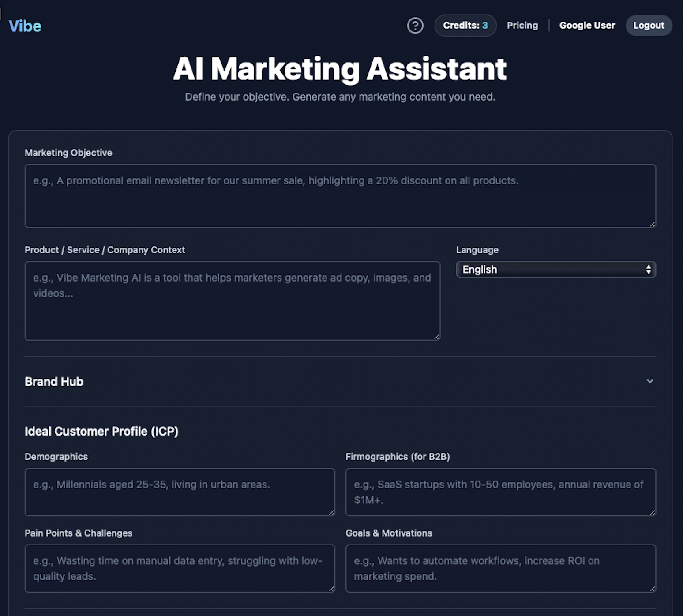The image size is (683, 616).
Task: Click the Ideal Customer Profile (ICP) heading
Action: click(101, 431)
